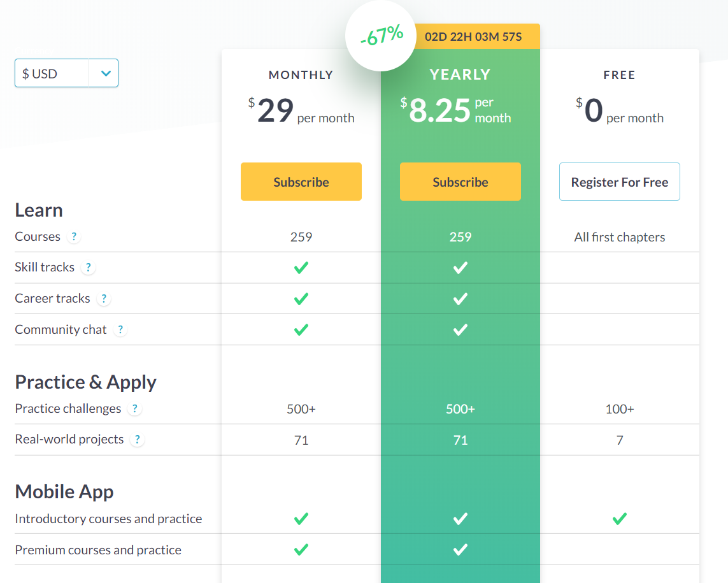Click All first chapters text
728x583 pixels.
[619, 237]
